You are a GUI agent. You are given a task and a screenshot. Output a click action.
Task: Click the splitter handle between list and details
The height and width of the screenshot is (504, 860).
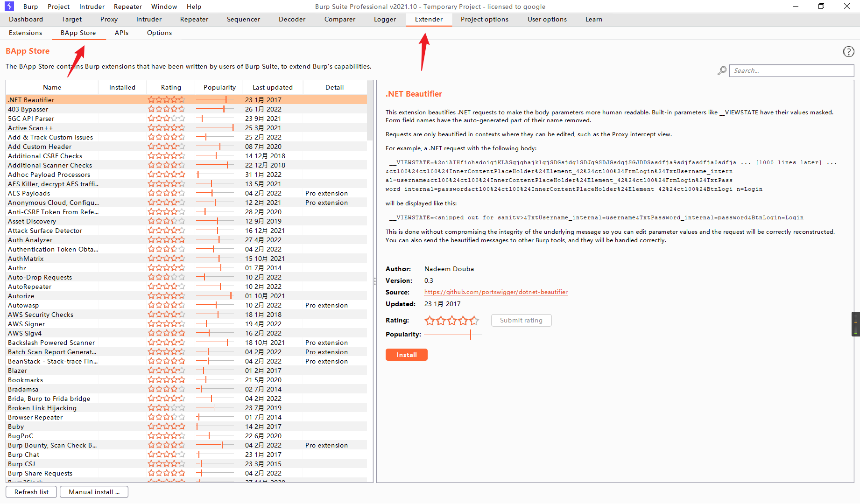click(374, 281)
